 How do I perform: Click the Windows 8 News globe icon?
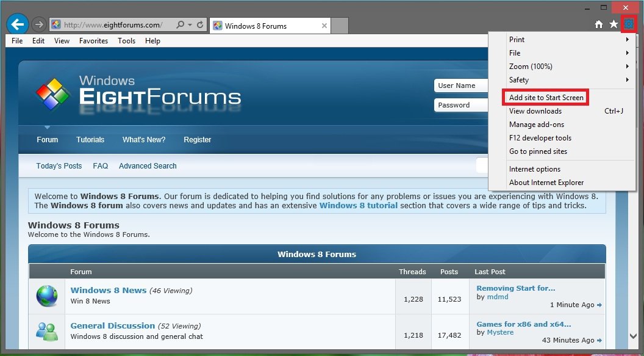(x=46, y=296)
